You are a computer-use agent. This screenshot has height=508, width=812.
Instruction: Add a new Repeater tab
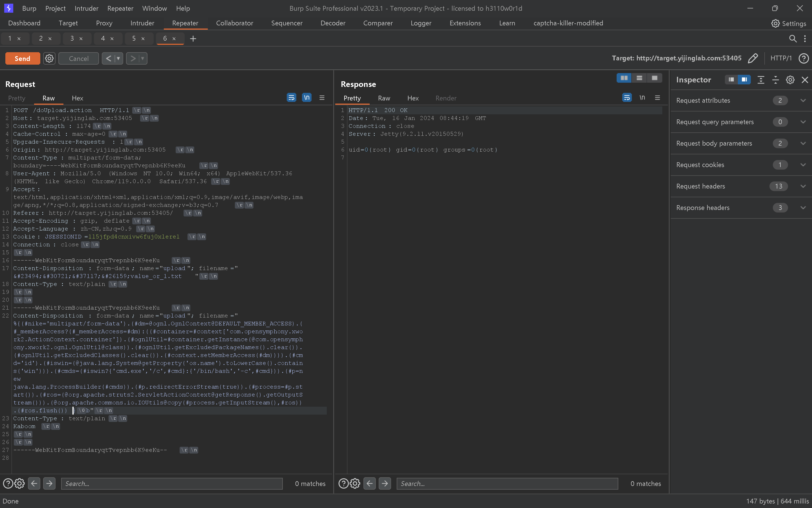[x=193, y=39]
